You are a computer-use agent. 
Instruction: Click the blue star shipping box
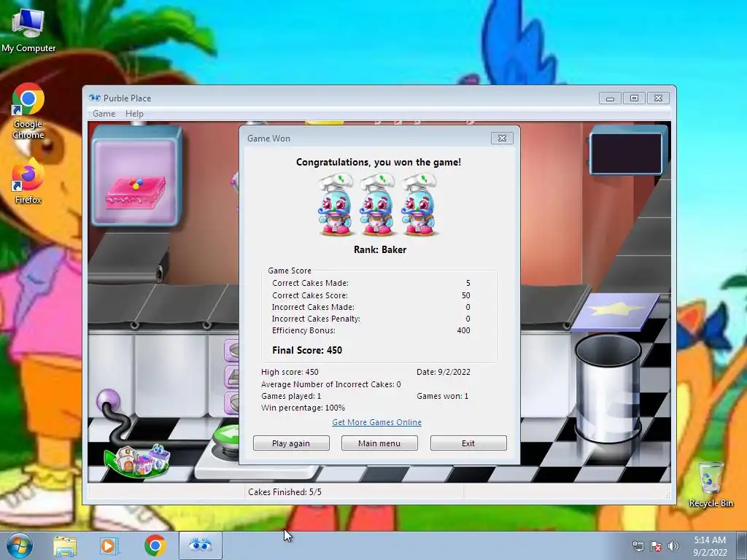[x=615, y=311]
